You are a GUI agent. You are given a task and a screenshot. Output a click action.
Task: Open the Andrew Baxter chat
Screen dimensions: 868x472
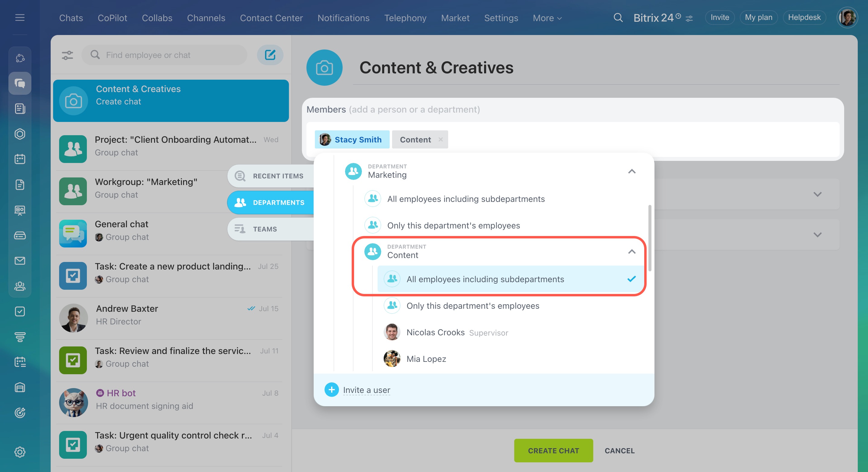pos(170,318)
